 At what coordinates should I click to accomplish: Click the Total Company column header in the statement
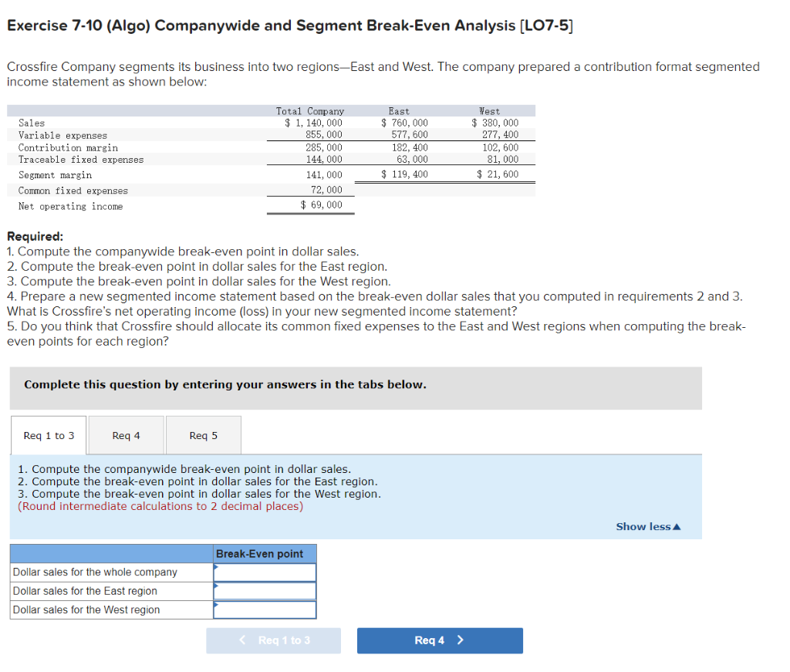click(x=309, y=110)
